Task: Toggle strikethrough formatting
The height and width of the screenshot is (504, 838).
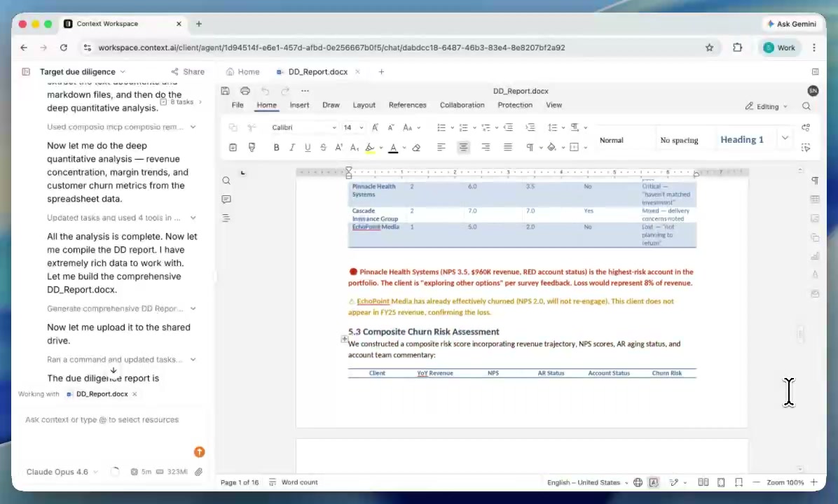Action: tap(323, 148)
